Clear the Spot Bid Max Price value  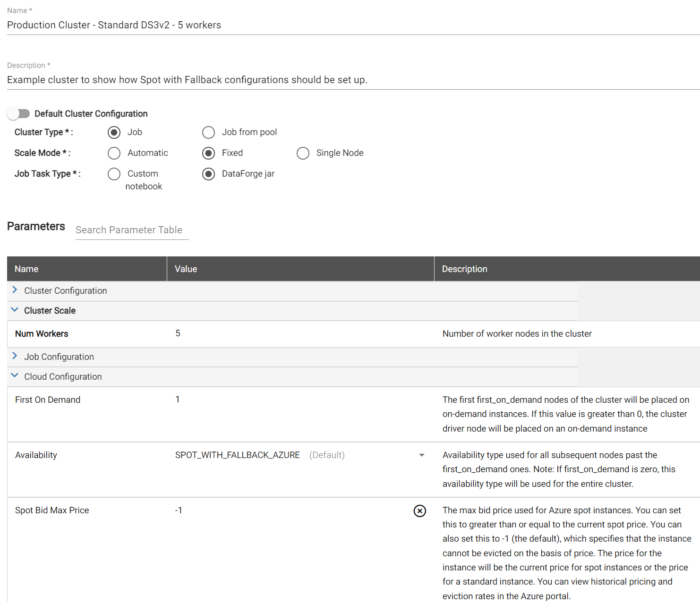tap(419, 510)
